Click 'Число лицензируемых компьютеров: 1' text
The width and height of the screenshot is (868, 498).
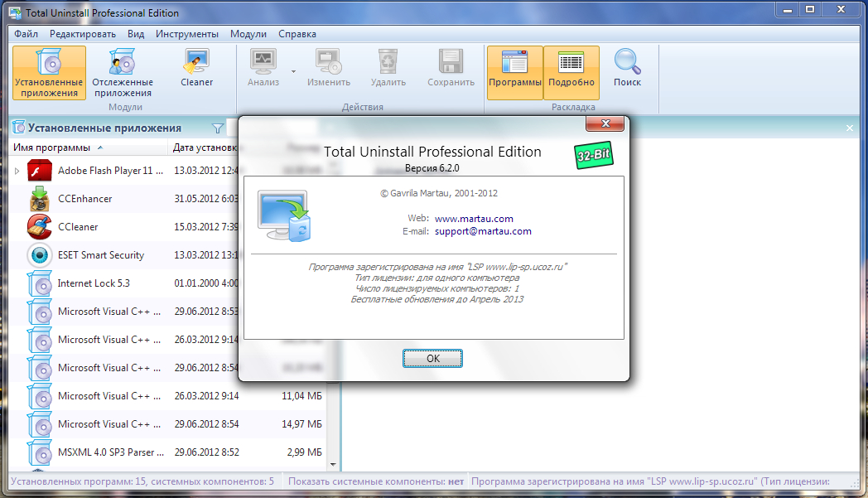point(436,288)
